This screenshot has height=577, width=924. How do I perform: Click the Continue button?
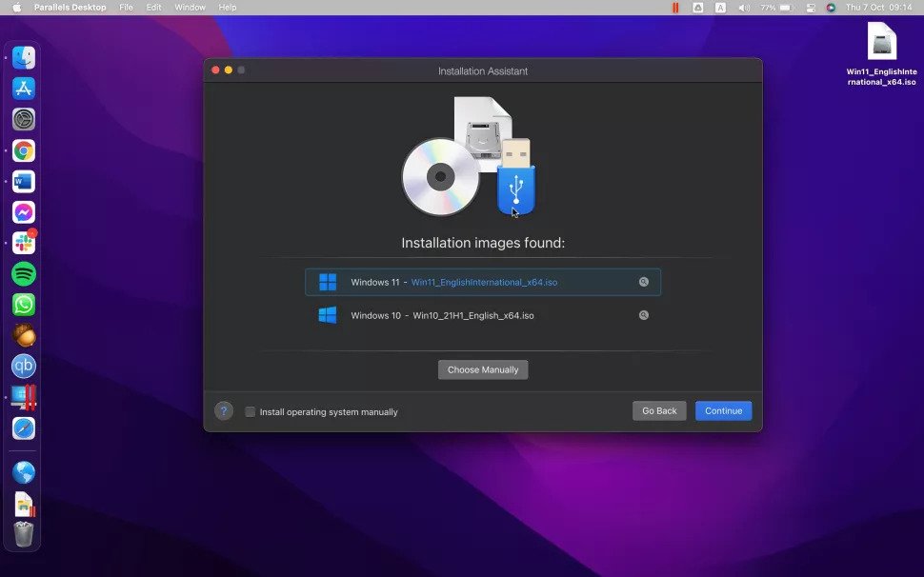click(x=723, y=410)
